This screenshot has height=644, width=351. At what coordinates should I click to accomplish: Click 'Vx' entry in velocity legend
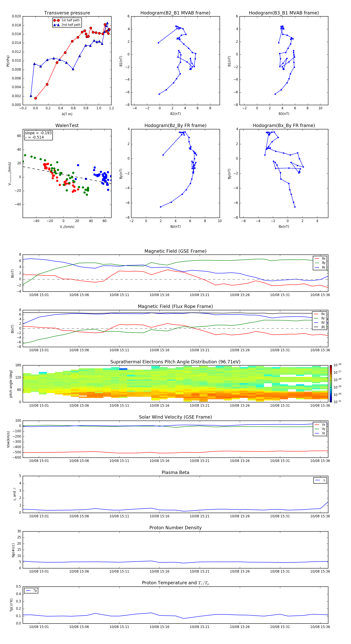(320, 424)
